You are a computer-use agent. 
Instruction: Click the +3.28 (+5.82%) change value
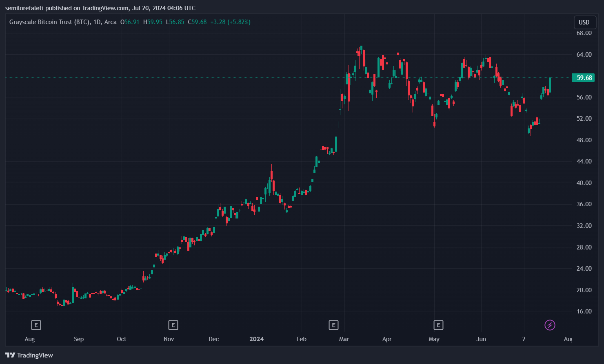230,22
